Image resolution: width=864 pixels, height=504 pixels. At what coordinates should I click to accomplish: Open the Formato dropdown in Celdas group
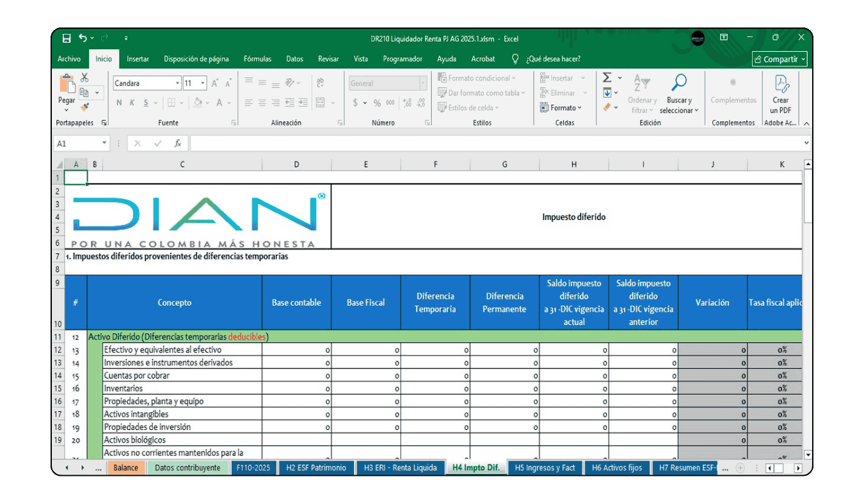coord(561,108)
